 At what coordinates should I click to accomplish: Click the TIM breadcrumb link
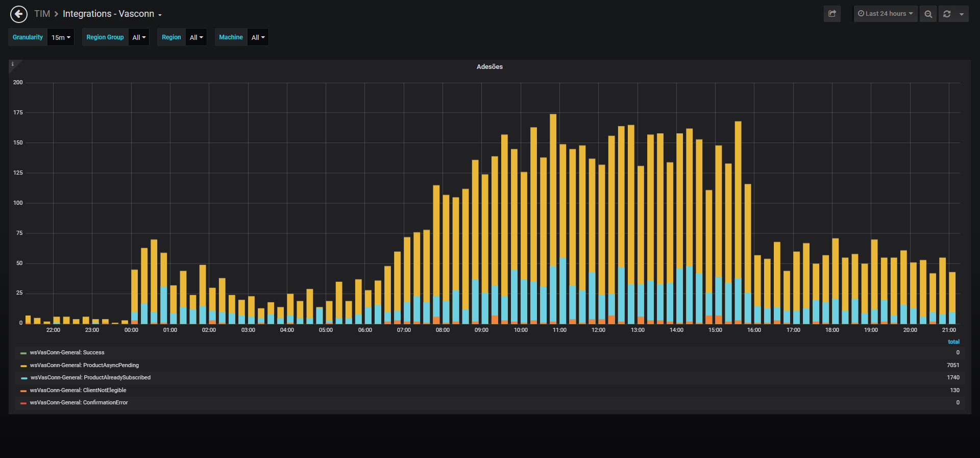coord(42,14)
